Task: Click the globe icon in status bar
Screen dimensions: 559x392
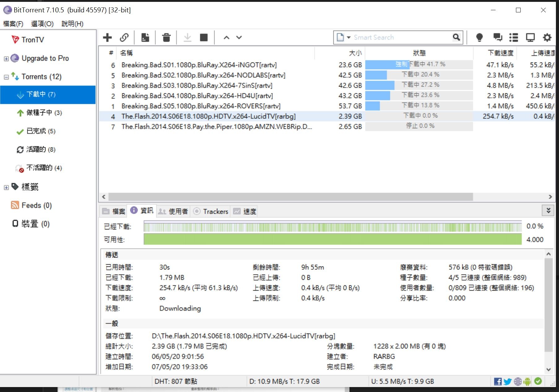Action: pos(518,381)
